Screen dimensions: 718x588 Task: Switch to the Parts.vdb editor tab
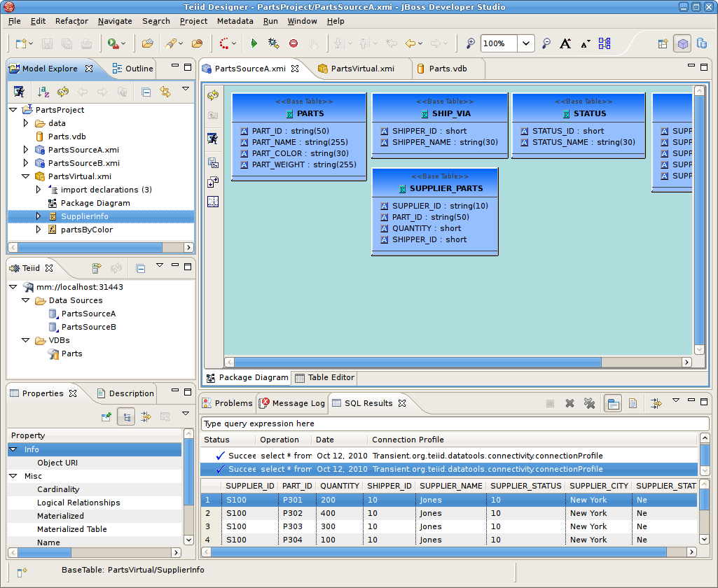click(442, 69)
